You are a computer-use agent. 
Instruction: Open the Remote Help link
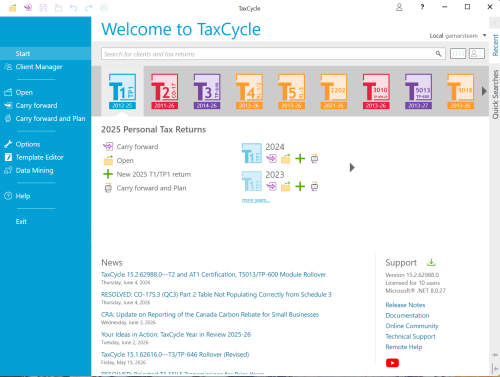[404, 347]
